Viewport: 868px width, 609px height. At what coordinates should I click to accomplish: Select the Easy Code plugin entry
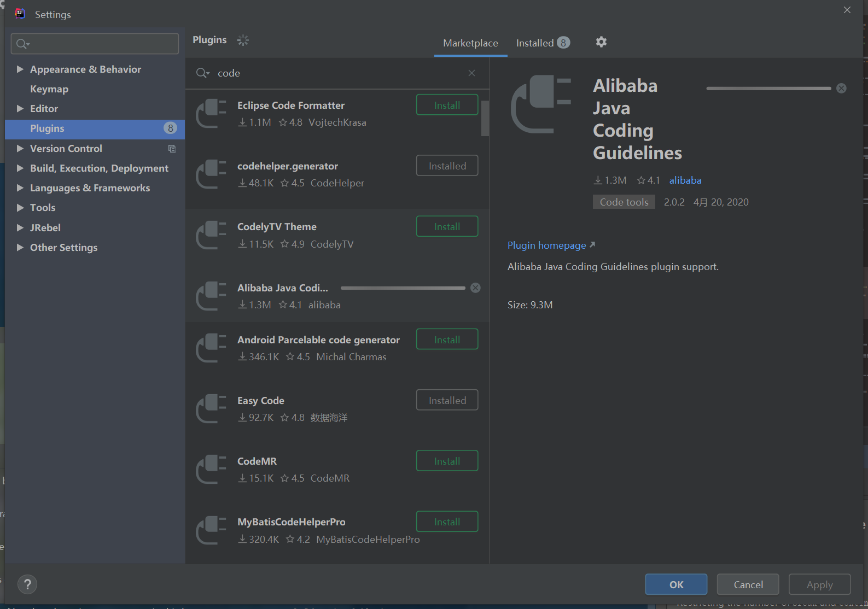pyautogui.click(x=337, y=408)
